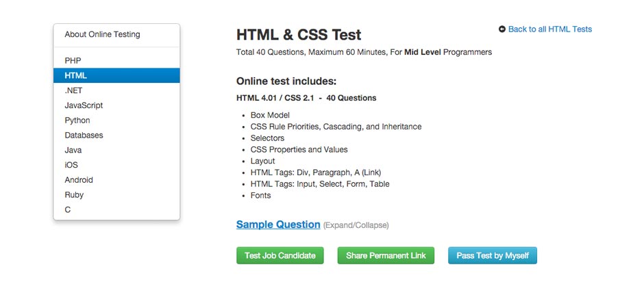Go to the JavaScript tests entry
This screenshot has height=293, width=644.
(84, 105)
